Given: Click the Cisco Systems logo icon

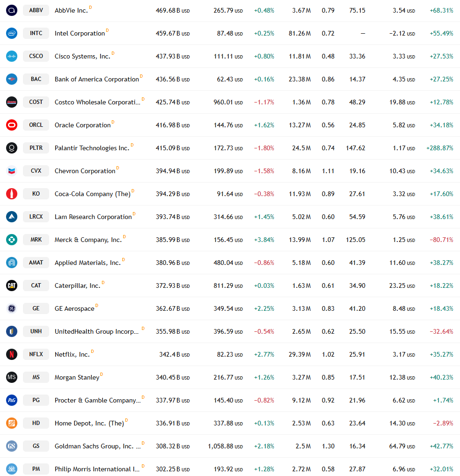Looking at the screenshot, I should (12, 56).
